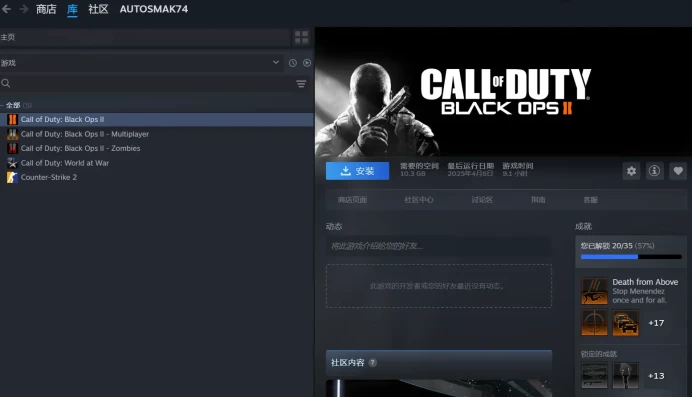This screenshot has height=397, width=692.
Task: Open the 社区 community tab
Action: 98,9
